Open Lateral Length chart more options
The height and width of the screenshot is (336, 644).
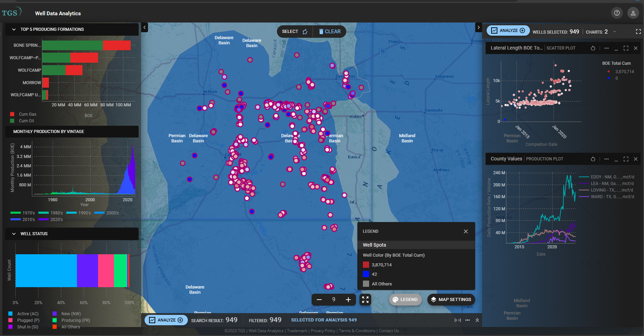click(606, 48)
